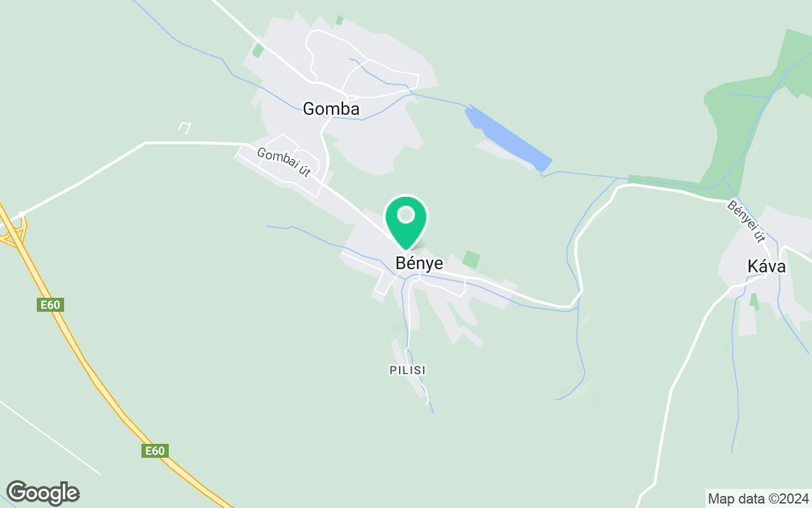
Task: Click the small green park square in Bénye
Action: coord(471,259)
